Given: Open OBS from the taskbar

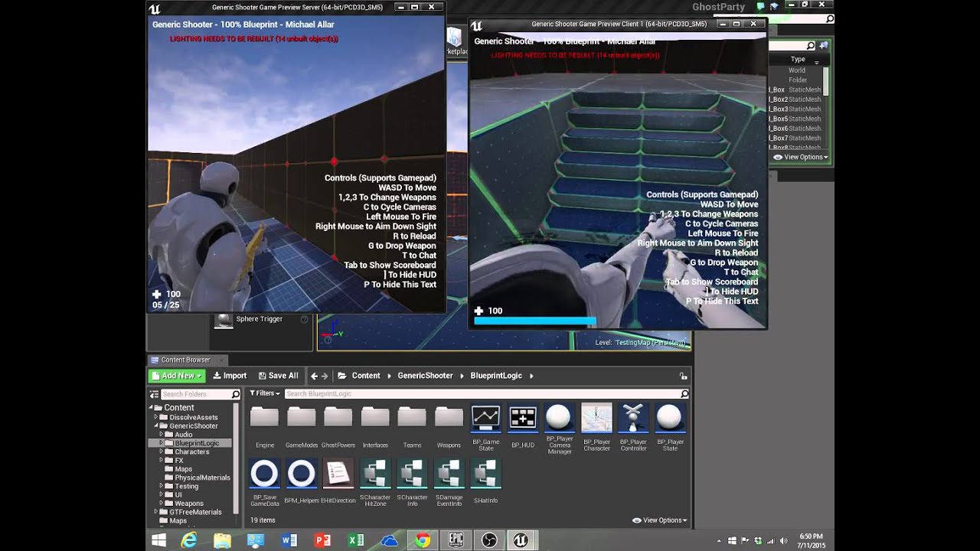Looking at the screenshot, I should click(490, 540).
